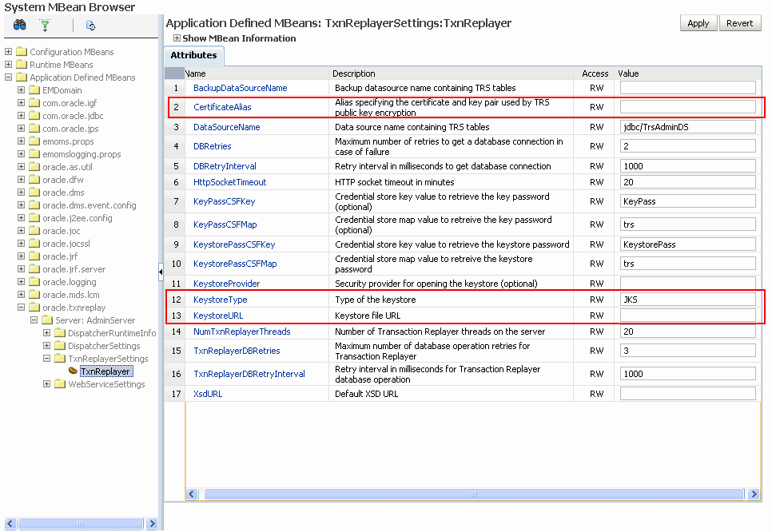Image resolution: width=772 pixels, height=532 pixels.
Task: Click the BackupDataSourceName value field
Action: pos(687,88)
